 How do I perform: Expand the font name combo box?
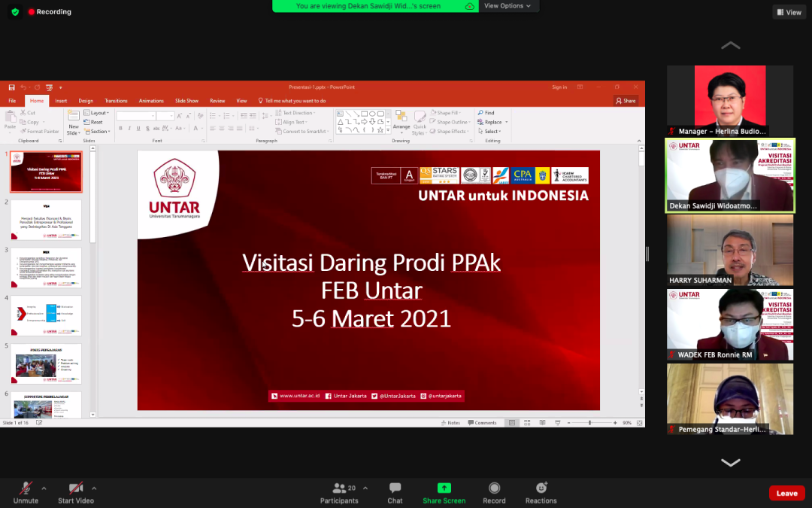coord(153,116)
